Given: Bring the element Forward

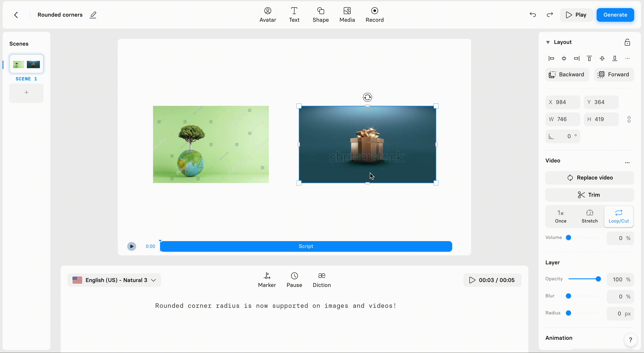Looking at the screenshot, I should 614,74.
